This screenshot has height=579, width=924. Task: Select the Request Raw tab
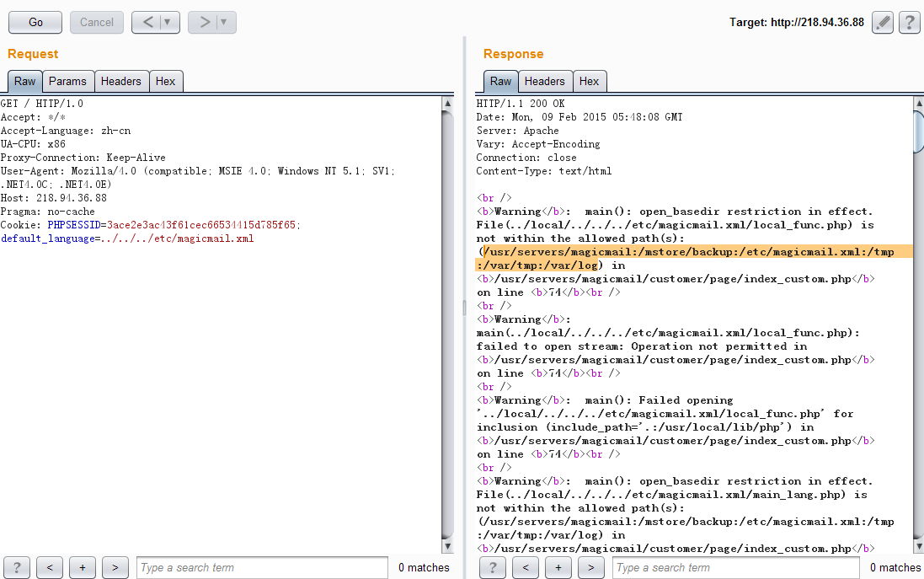(x=24, y=82)
